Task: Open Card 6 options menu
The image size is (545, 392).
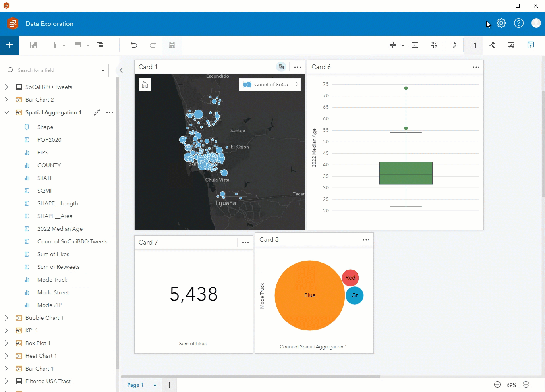Action: (476, 67)
